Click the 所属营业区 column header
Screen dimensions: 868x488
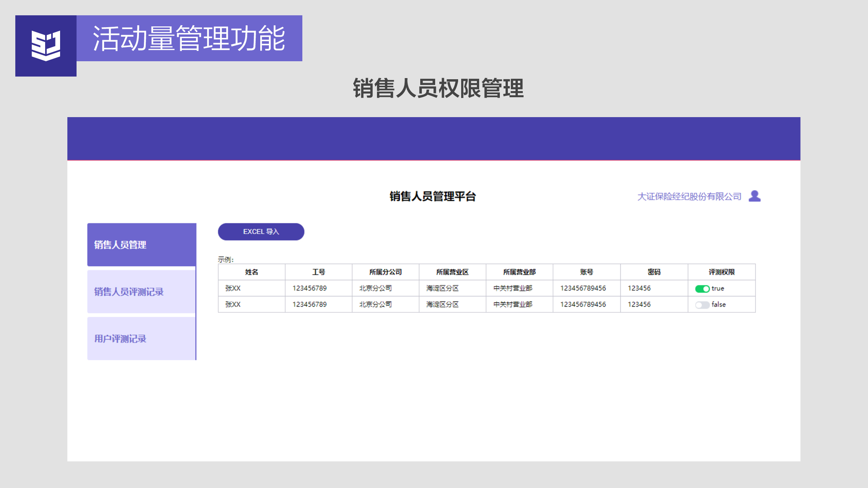pos(452,272)
